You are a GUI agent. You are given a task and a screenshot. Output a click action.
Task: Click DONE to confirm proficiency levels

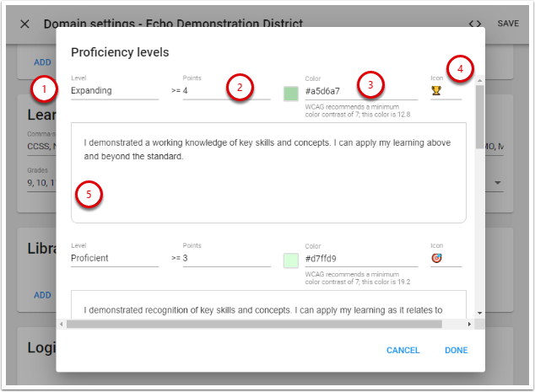click(456, 350)
